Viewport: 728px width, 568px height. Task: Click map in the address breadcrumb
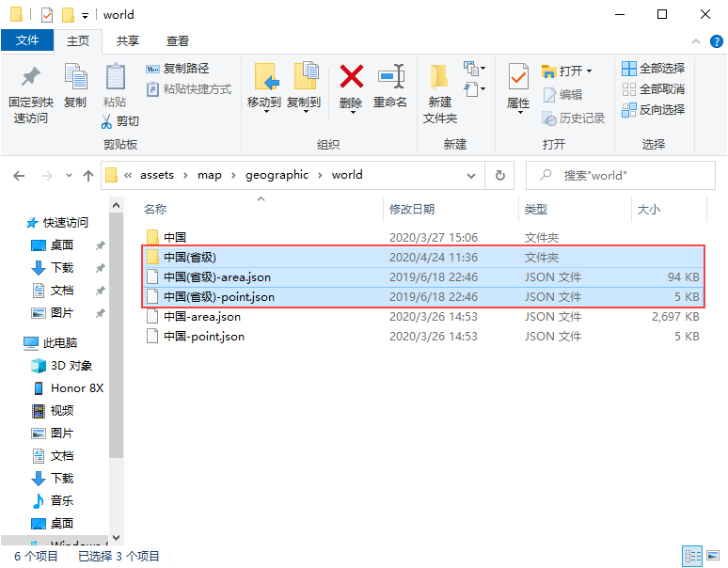[x=210, y=175]
